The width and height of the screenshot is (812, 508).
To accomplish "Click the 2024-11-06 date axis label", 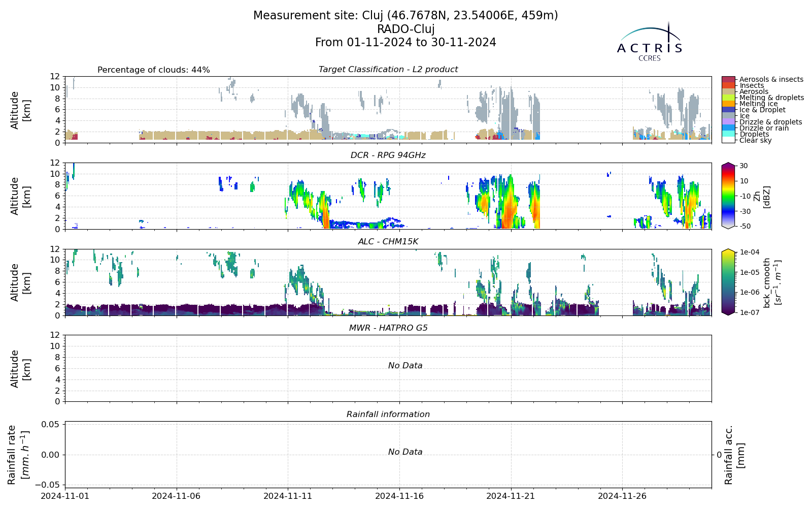I will tap(177, 496).
